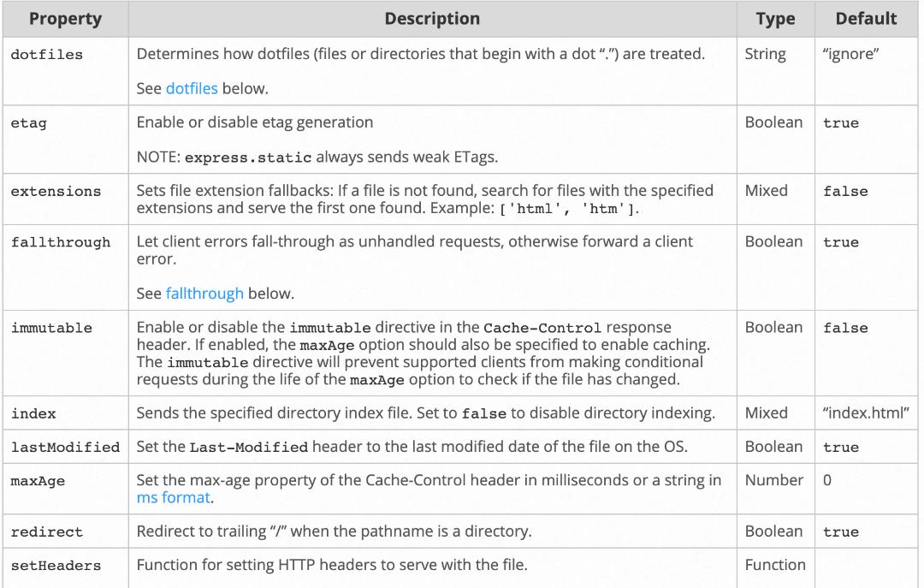Viewport: 924px width, 588px height.
Task: Open the dotfiles link
Action: coord(192,88)
